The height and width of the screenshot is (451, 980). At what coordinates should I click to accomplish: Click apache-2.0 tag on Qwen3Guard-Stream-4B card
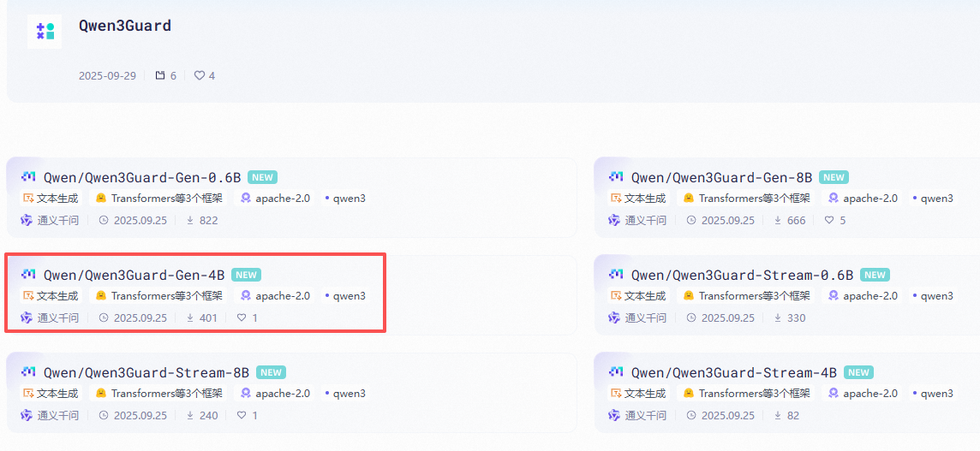(x=863, y=394)
